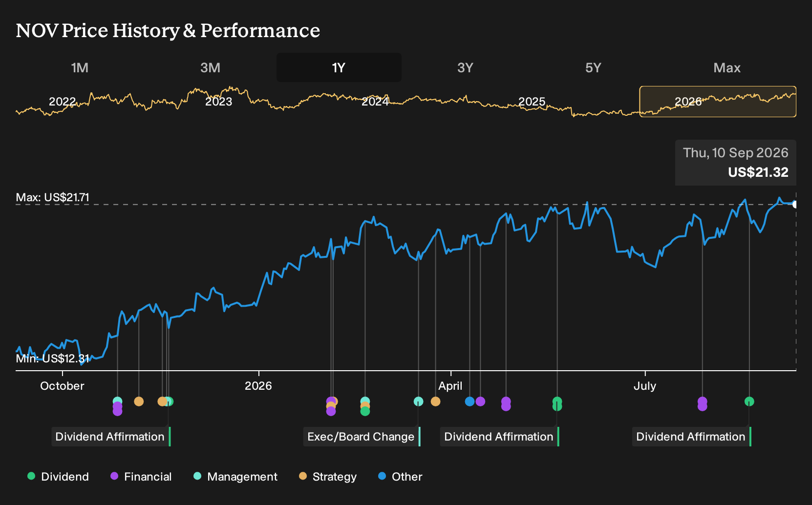Switch to the 5Y time range tab
Viewport: 812px width, 505px height.
[x=593, y=67]
